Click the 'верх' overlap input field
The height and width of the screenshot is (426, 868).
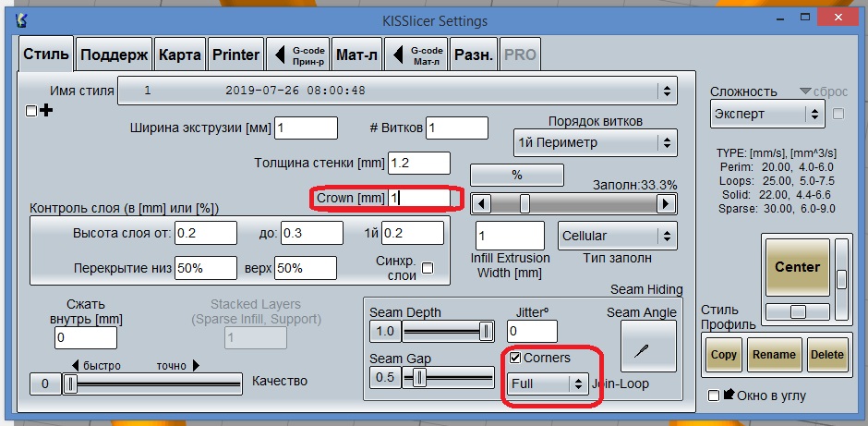pyautogui.click(x=305, y=268)
